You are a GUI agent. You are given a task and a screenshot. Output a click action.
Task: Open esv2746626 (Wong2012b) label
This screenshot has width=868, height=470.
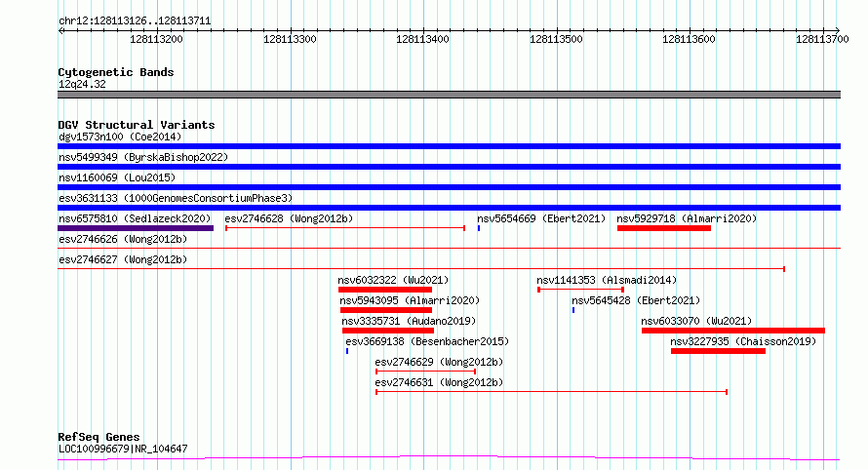123,239
